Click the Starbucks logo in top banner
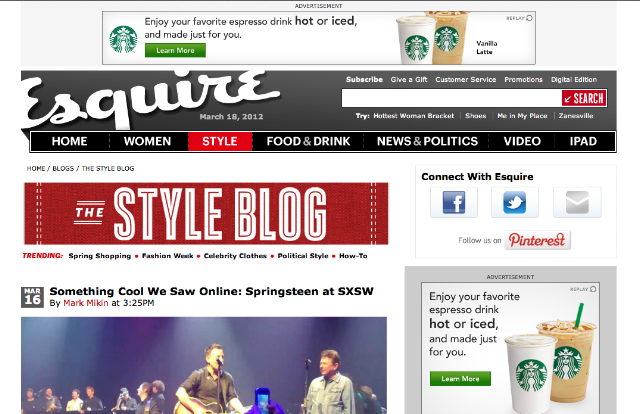The image size is (640, 414). (123, 39)
